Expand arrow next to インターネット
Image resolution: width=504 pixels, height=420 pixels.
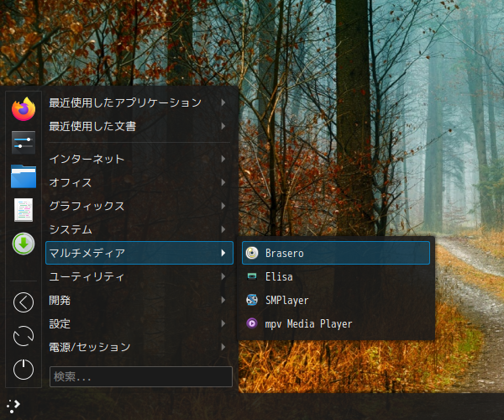[x=223, y=159]
